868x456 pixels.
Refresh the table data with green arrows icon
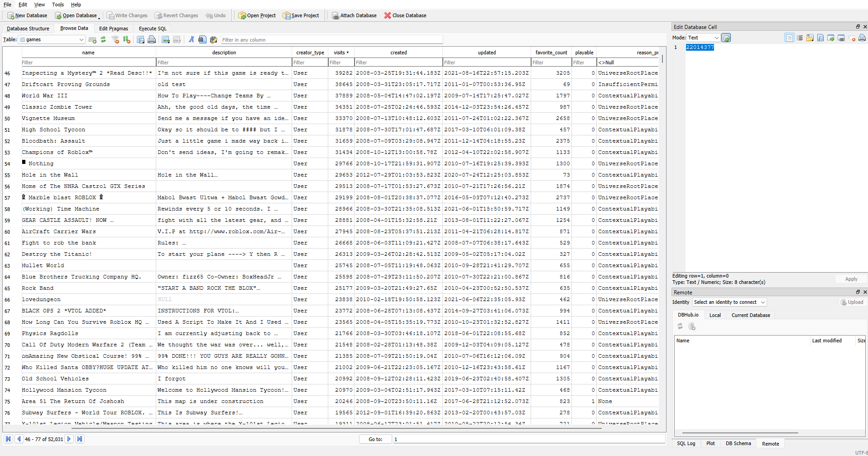103,40
